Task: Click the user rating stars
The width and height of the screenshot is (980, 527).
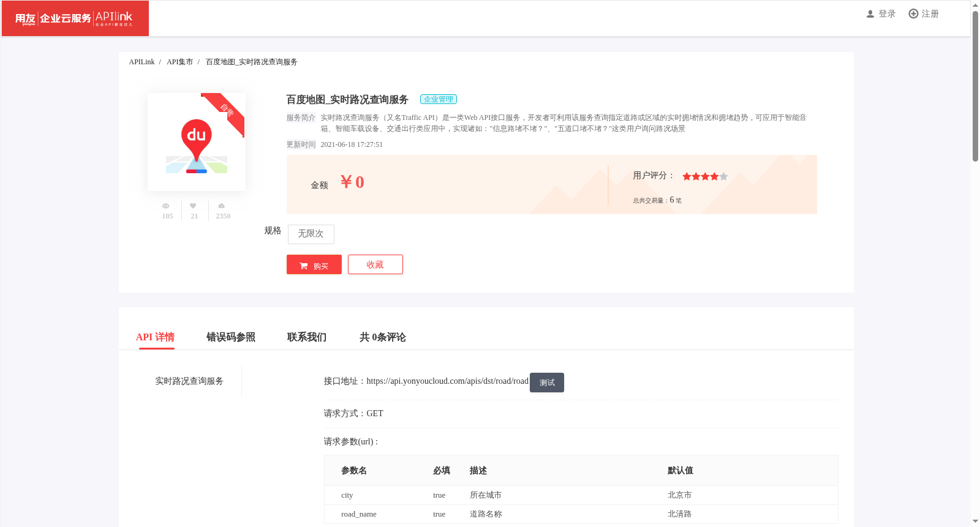Action: [x=705, y=176]
